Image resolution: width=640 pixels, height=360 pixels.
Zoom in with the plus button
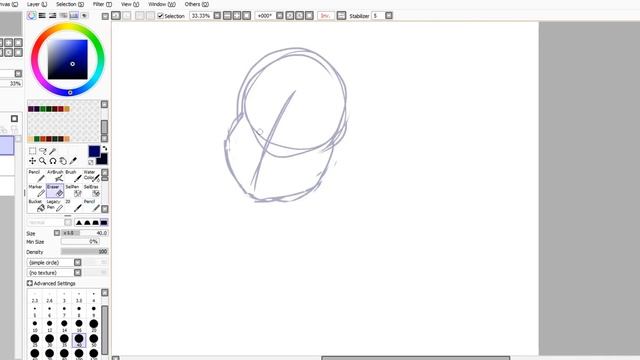click(237, 16)
